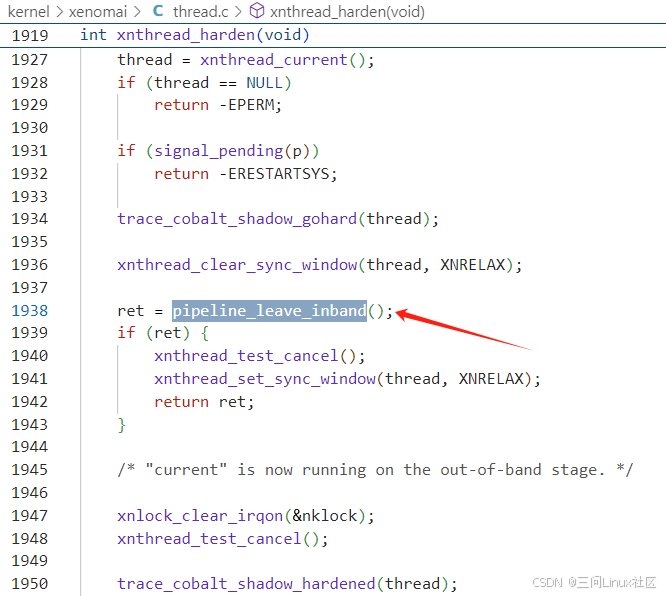
Task: Open the kernel breadcrumb segment
Action: point(28,11)
